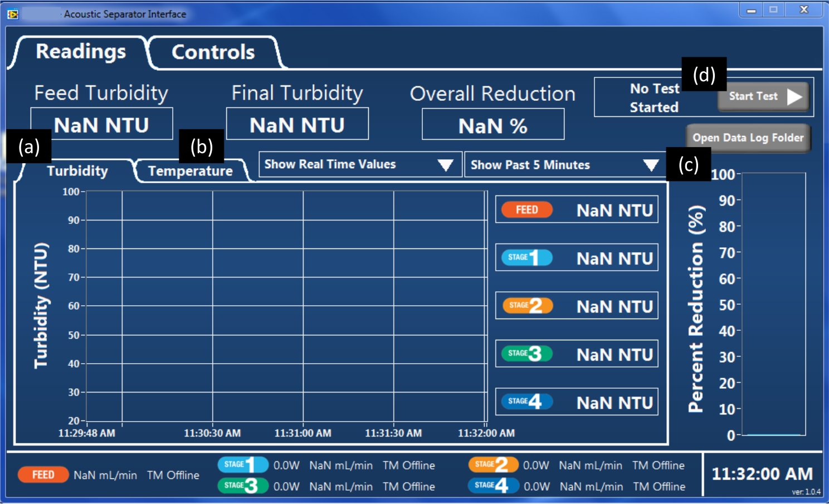The height and width of the screenshot is (504, 829).
Task: Switch to the Readings tab
Action: point(81,52)
